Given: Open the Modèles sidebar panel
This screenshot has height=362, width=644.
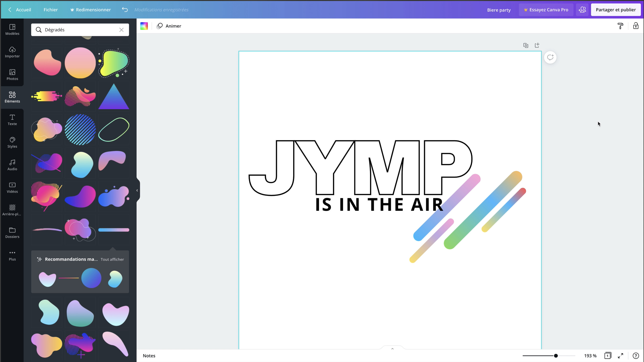Looking at the screenshot, I should click(12, 30).
